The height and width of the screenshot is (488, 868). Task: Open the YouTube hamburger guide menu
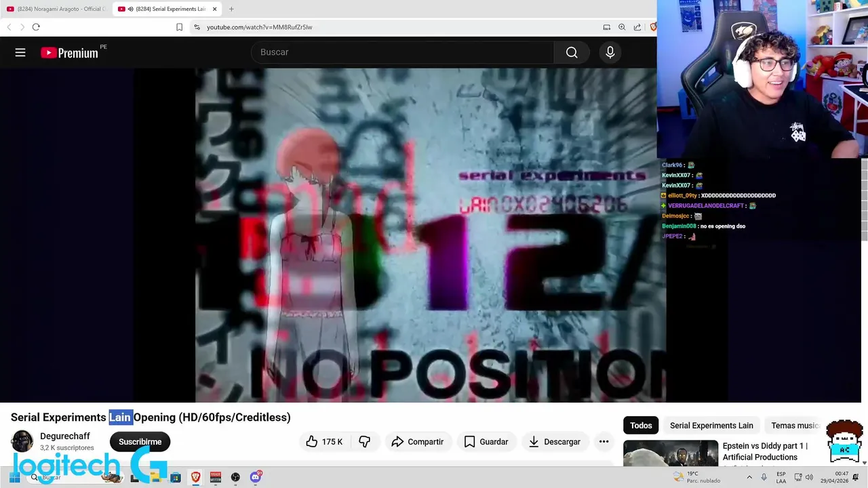click(20, 52)
